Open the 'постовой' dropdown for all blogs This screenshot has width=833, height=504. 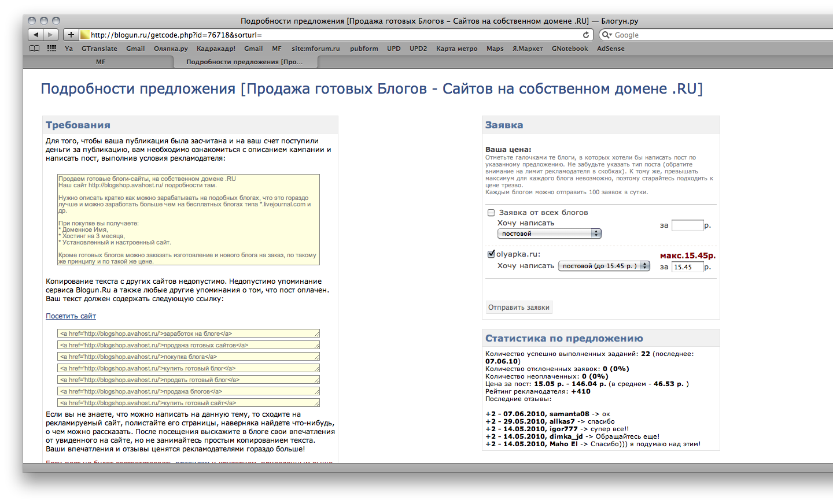click(550, 234)
